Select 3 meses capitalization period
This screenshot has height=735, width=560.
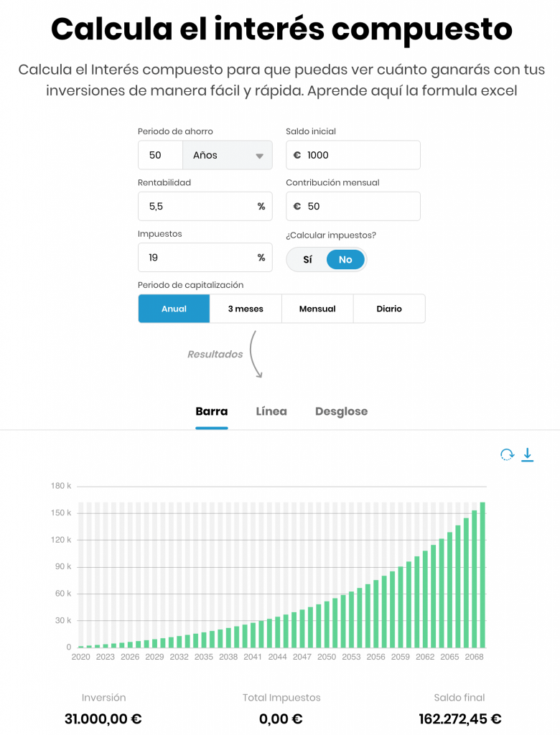click(x=246, y=309)
